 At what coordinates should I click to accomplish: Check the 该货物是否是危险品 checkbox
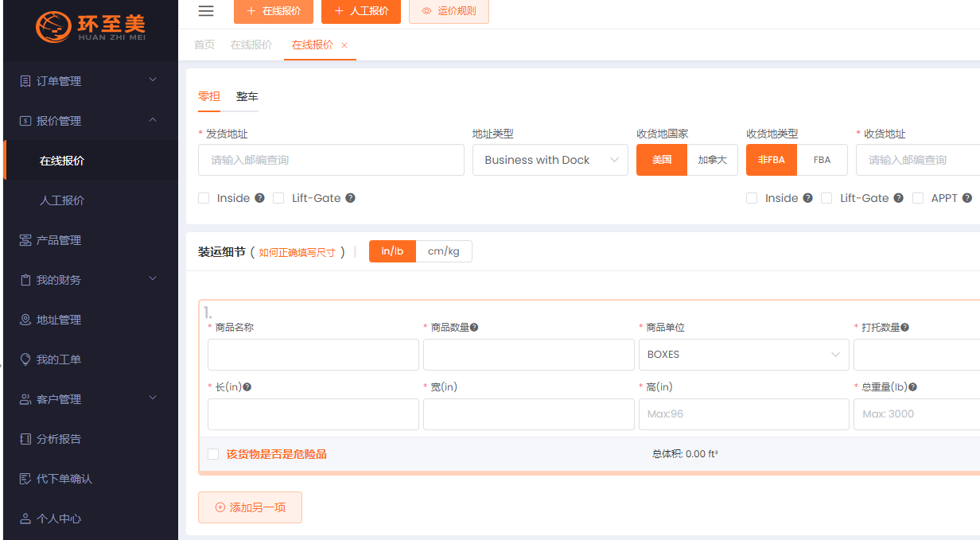(213, 454)
